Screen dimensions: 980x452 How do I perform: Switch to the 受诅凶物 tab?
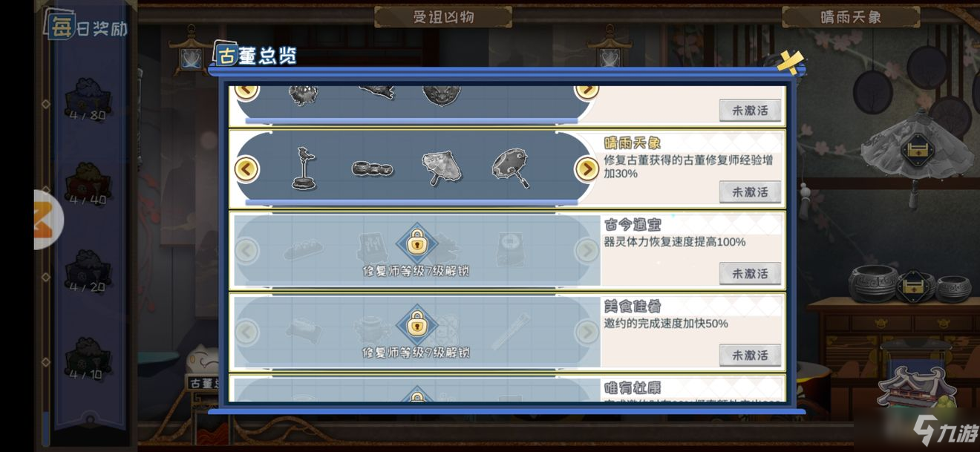tap(443, 16)
